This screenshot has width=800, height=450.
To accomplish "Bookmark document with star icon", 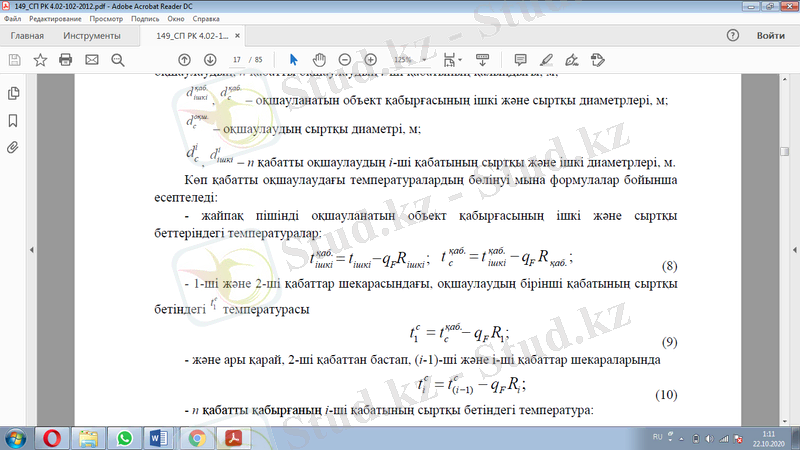I will (x=40, y=60).
